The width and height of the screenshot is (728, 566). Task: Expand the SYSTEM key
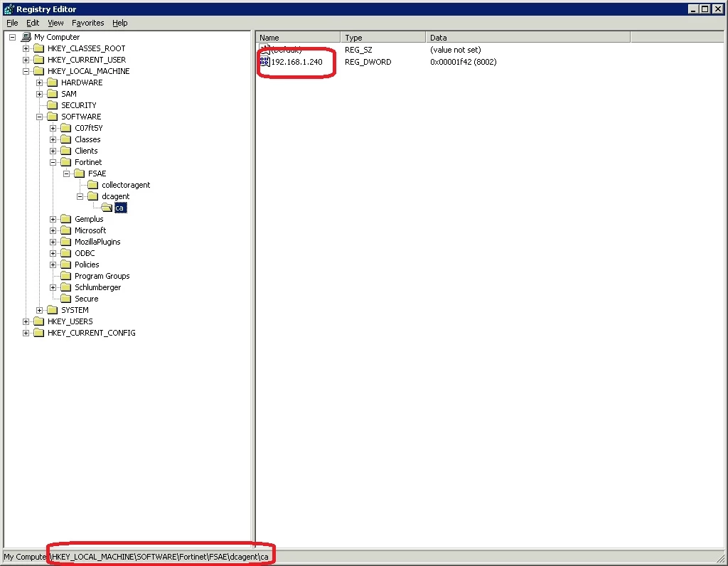(40, 310)
